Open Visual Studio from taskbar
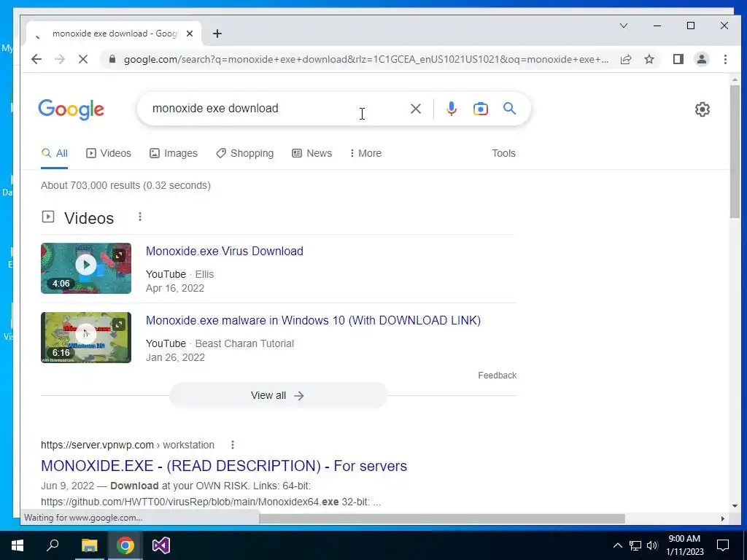 pos(161,545)
